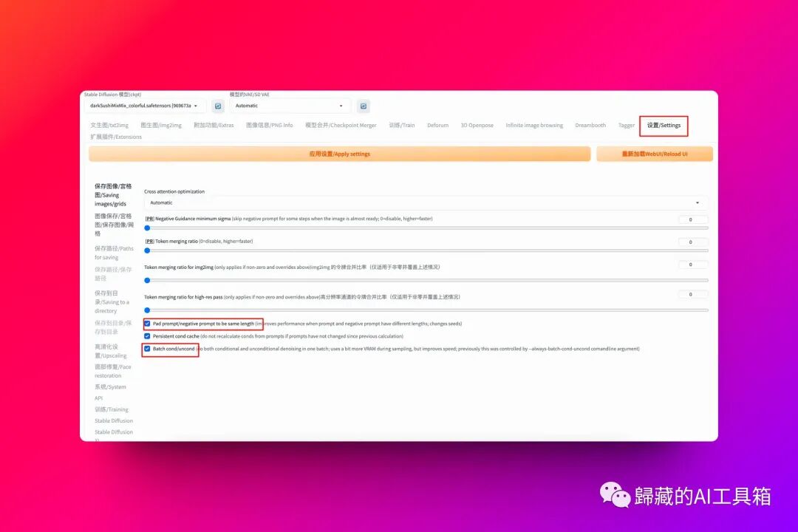Screen dimensions: 798x532
Task: Open the Stable Diffusion checkpoint dropdown
Action: coord(145,106)
